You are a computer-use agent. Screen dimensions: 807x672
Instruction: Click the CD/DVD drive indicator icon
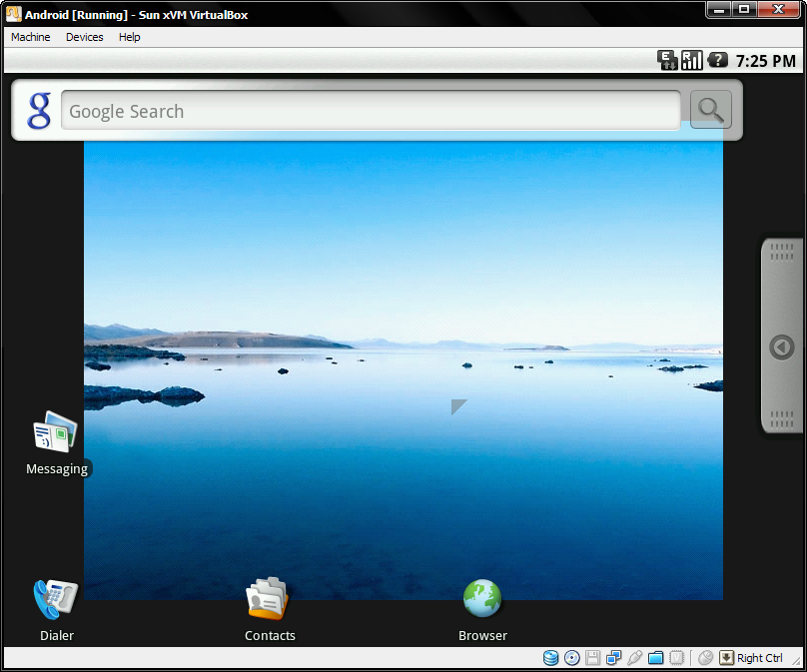[x=572, y=658]
